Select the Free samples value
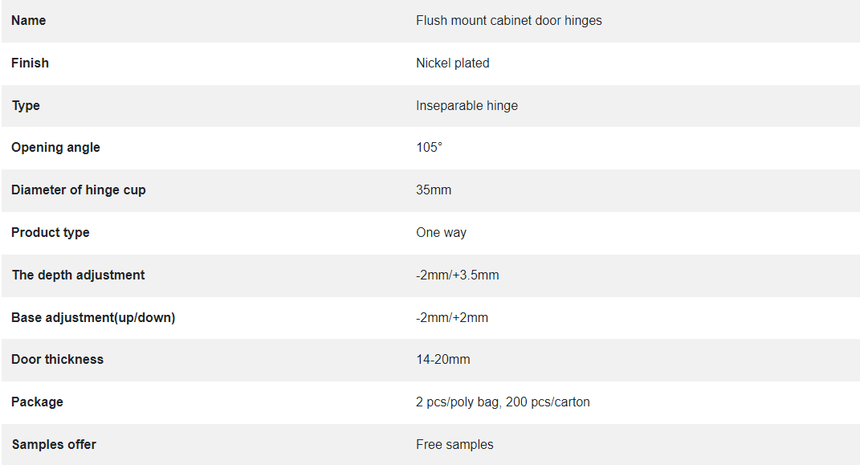 (x=455, y=444)
